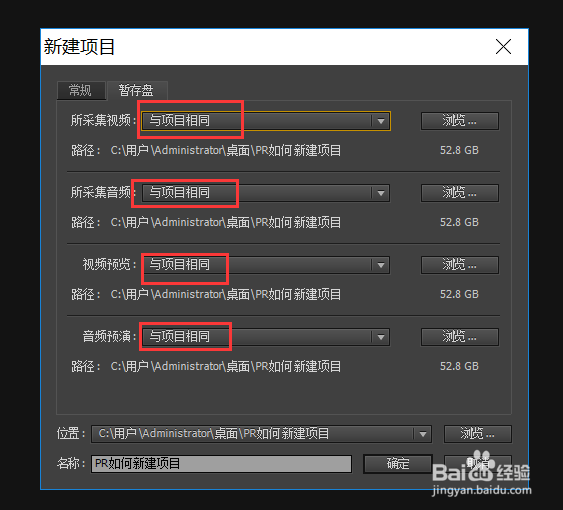The image size is (563, 510).
Task: Open the 位置 path dropdown
Action: [x=261, y=434]
